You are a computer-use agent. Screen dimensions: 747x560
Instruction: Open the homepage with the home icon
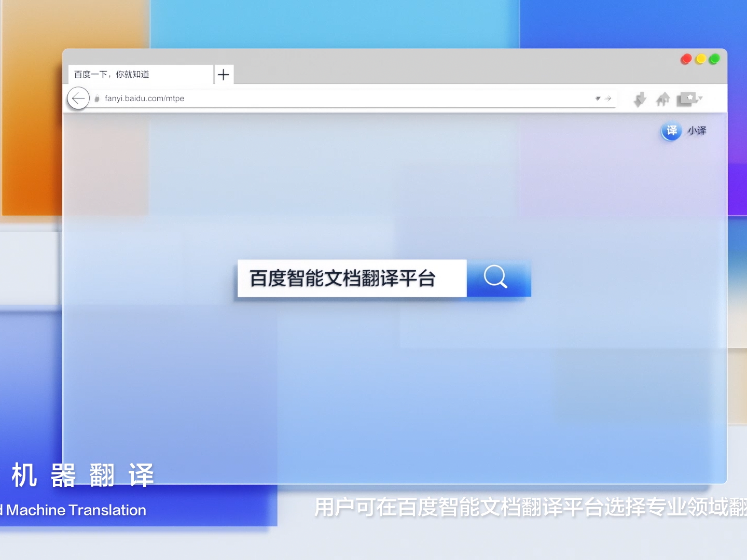click(663, 99)
